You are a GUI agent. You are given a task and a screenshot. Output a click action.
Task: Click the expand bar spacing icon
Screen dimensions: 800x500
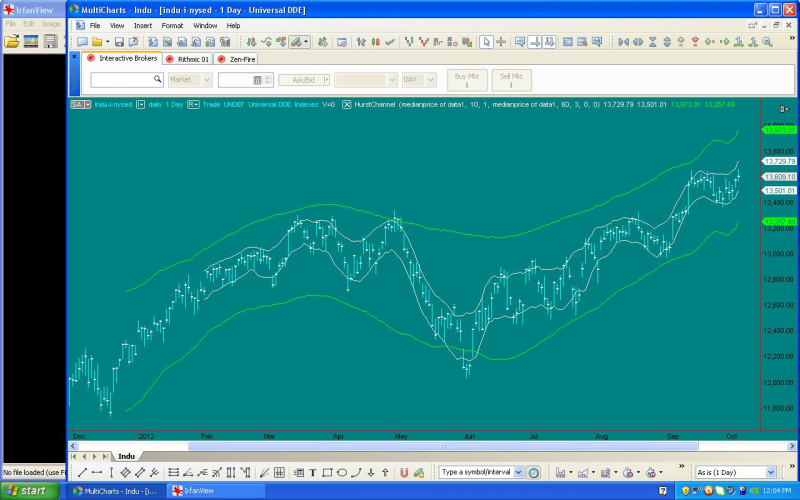tap(638, 42)
